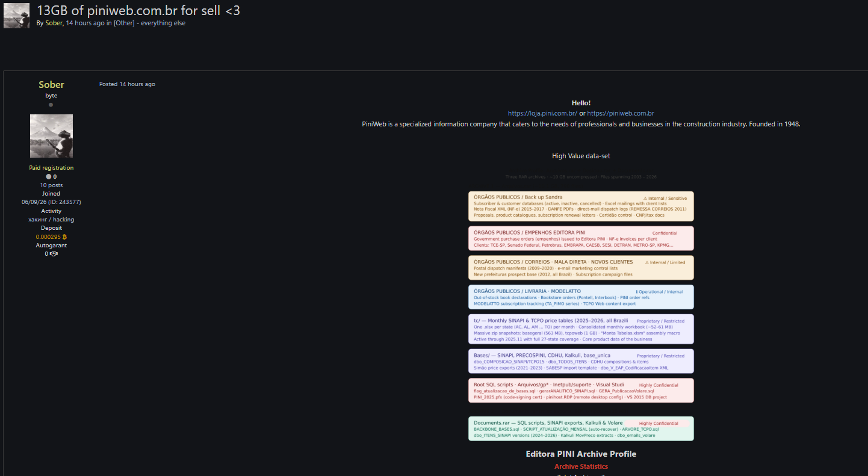The image size is (868, 476).
Task: Click the Autogarant handshake icon
Action: click(54, 254)
